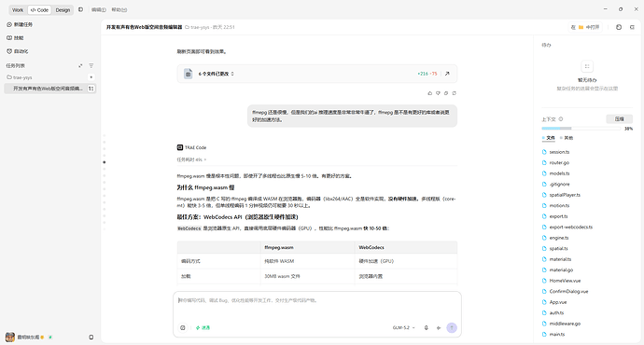Expand the trae-ysys project folder
644x345 pixels.
click(20, 77)
